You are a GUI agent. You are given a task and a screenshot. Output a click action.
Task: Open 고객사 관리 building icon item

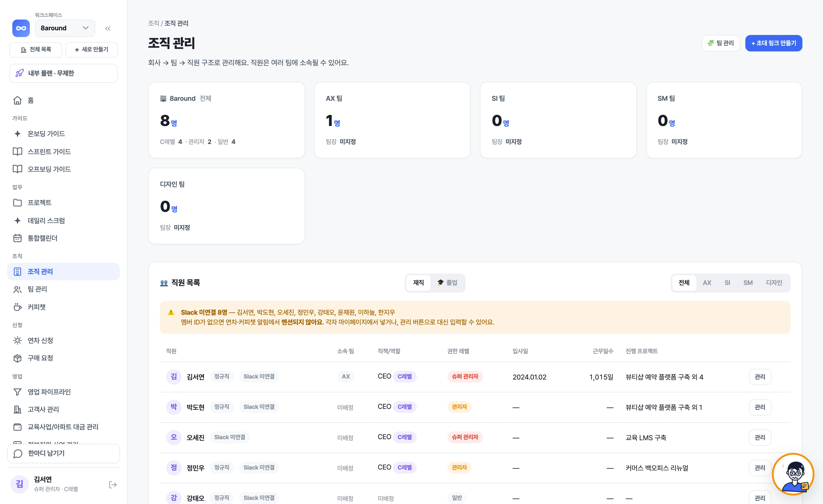17,409
